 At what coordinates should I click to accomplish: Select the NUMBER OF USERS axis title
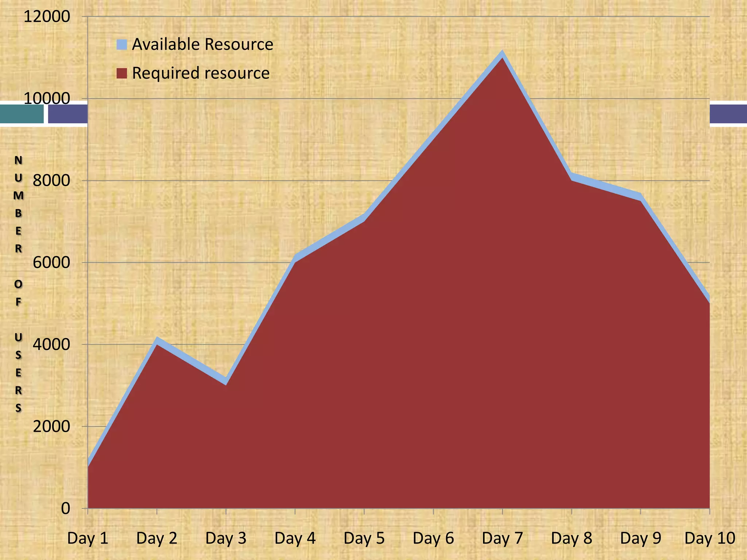18,284
